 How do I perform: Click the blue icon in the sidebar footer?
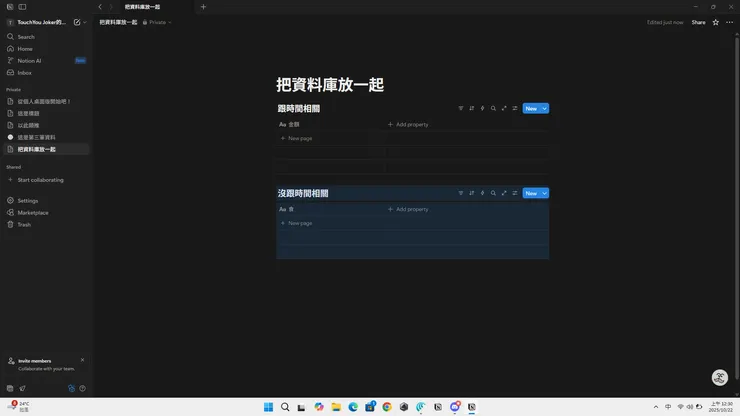click(71, 388)
